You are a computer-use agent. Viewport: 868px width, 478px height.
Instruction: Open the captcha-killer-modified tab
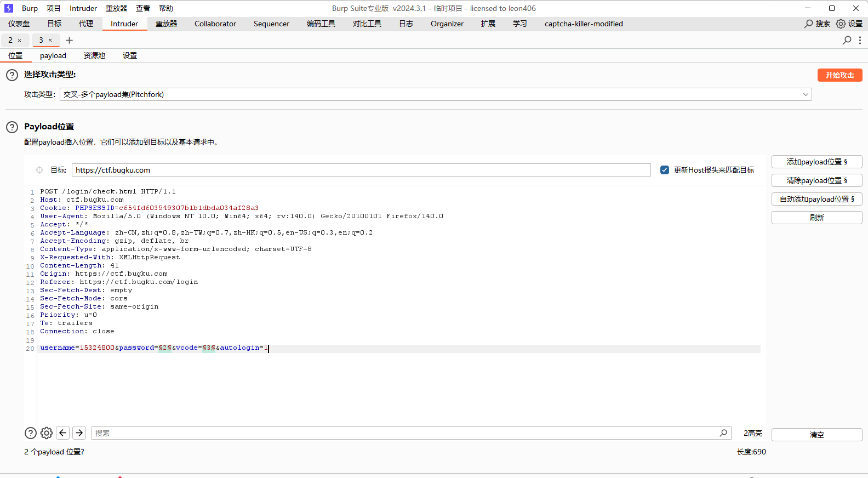584,24
